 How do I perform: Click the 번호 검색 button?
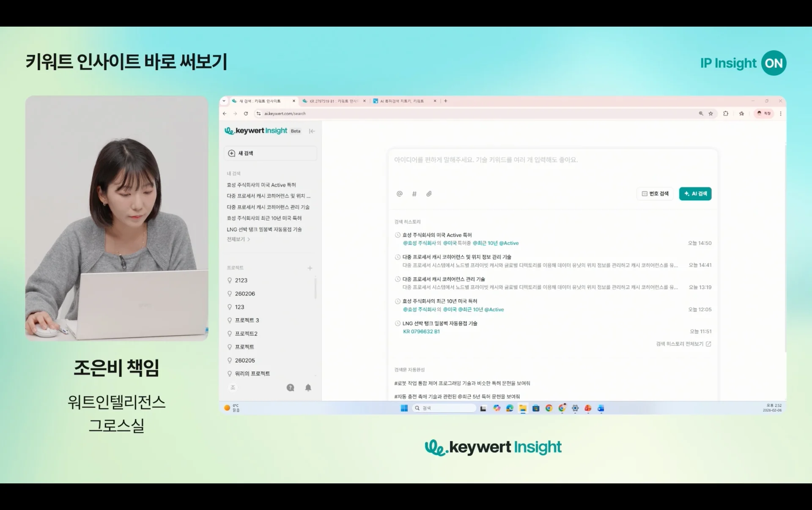click(655, 194)
